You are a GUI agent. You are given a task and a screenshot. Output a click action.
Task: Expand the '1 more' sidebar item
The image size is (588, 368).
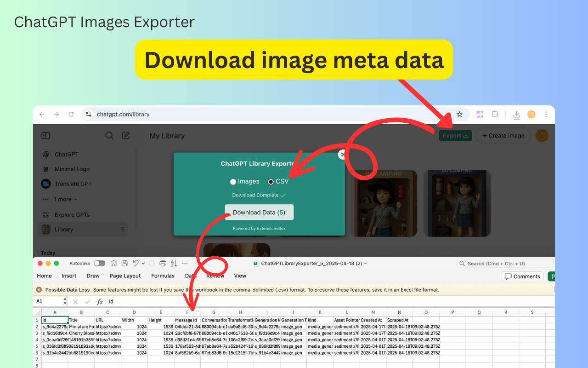point(63,199)
